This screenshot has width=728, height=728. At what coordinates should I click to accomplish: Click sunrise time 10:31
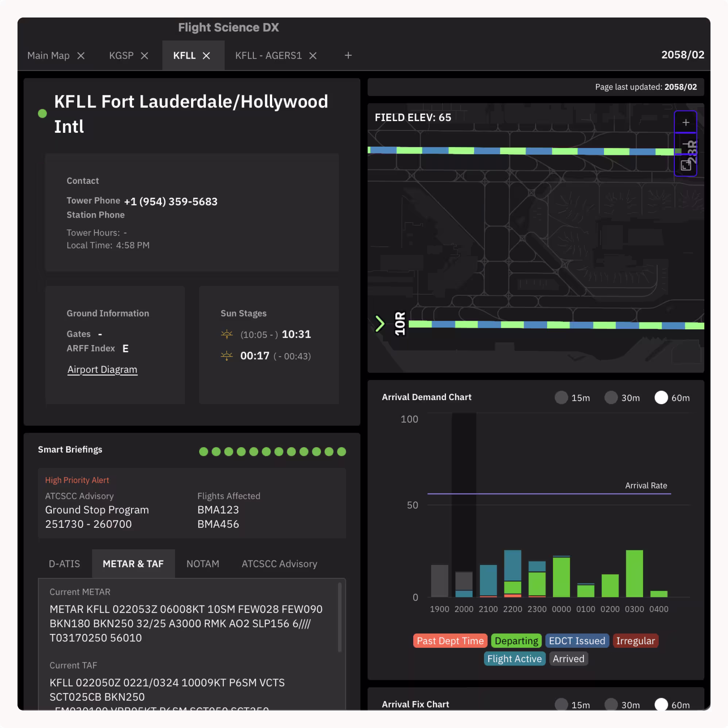click(x=297, y=334)
